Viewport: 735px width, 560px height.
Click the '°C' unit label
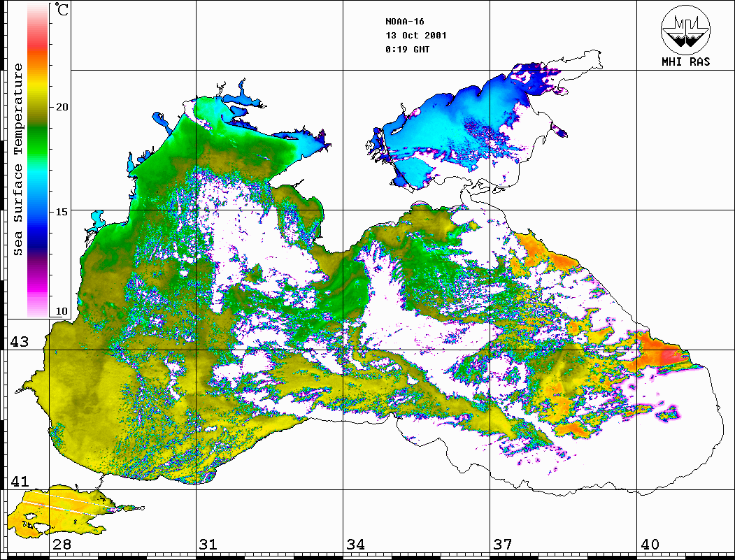click(62, 9)
